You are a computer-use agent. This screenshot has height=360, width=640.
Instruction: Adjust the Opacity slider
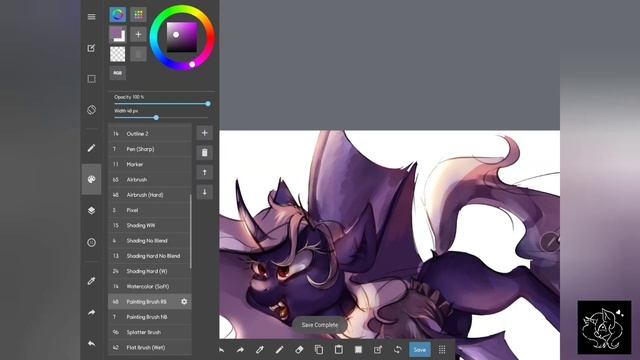point(162,104)
